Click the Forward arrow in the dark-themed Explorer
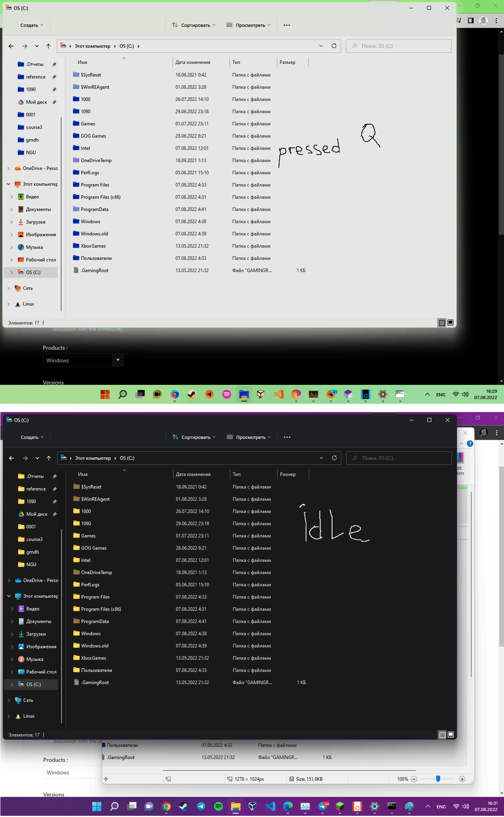Viewport: 504px width, 817px height. (x=25, y=458)
